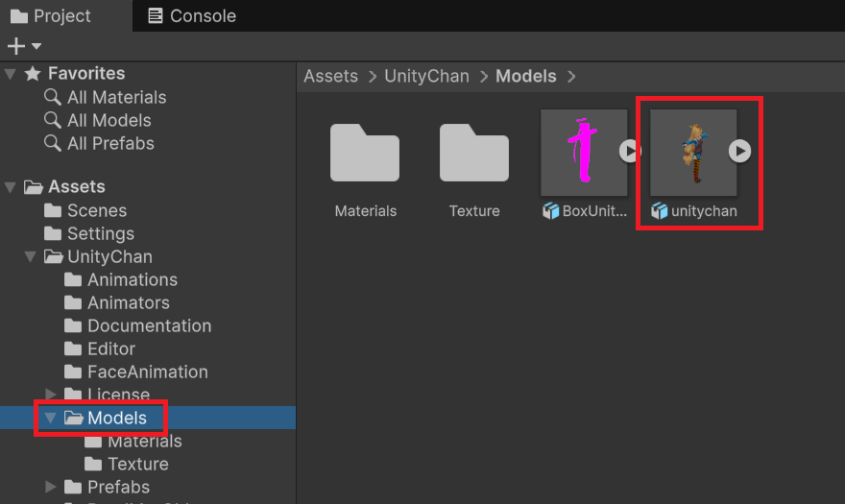Switch to the Console tab
Image resolution: width=845 pixels, height=504 pixels.
pos(191,15)
